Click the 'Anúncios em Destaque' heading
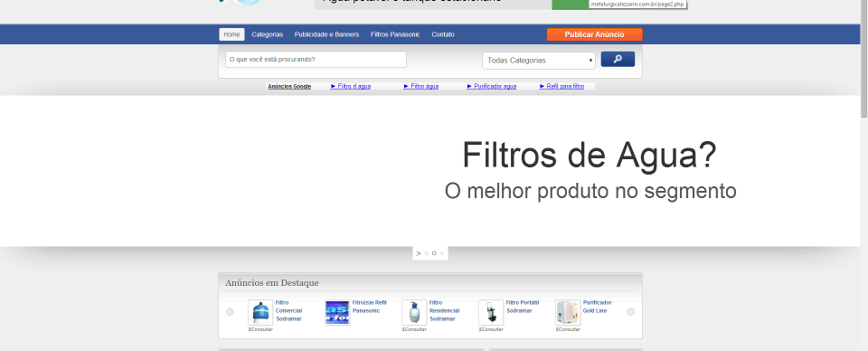Viewport: 868px width, 351px height. coord(272,283)
